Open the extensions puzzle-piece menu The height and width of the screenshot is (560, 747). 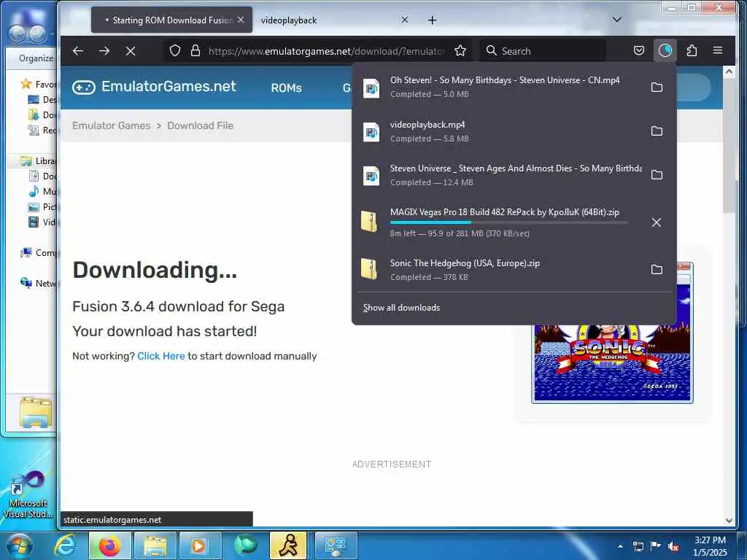(692, 50)
